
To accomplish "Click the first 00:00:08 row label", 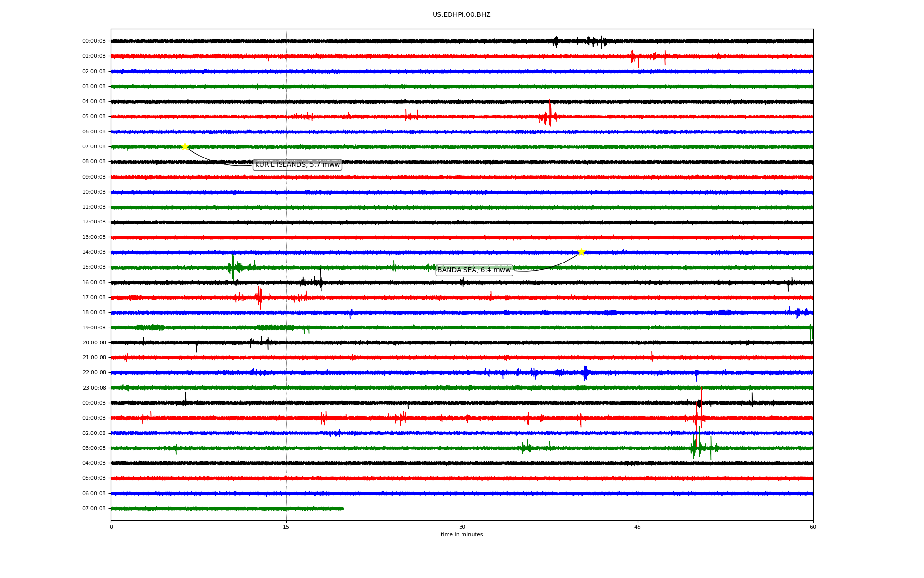I will [x=94, y=41].
